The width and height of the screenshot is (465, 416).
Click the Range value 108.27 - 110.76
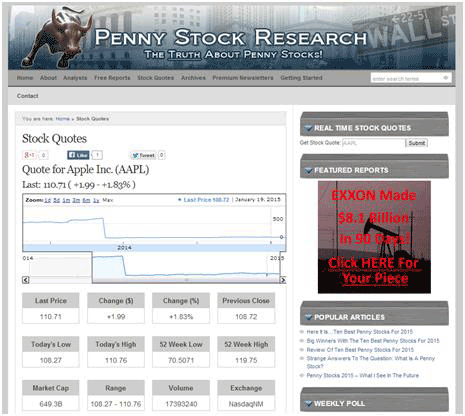point(116,404)
